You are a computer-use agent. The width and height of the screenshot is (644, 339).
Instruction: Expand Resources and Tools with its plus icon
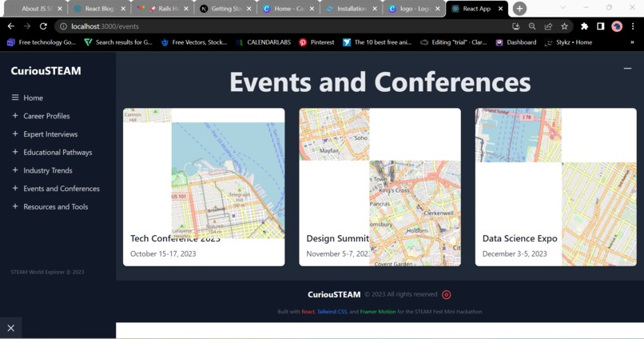click(x=15, y=205)
